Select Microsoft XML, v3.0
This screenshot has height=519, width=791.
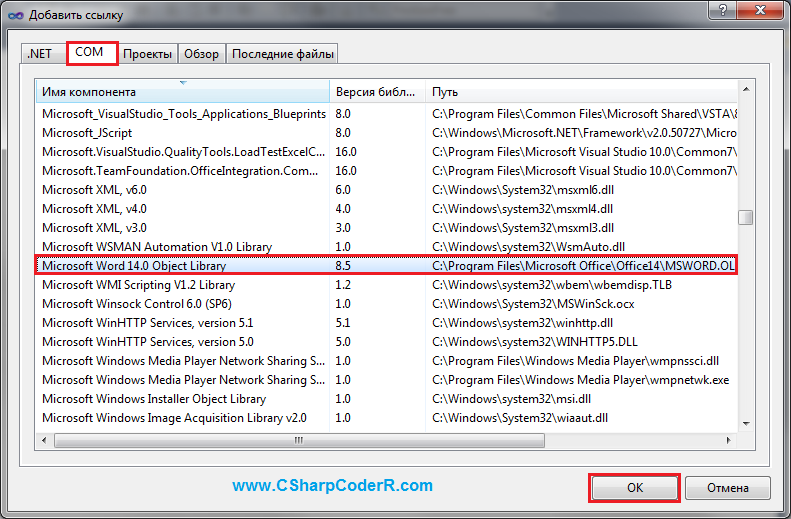coord(386,228)
